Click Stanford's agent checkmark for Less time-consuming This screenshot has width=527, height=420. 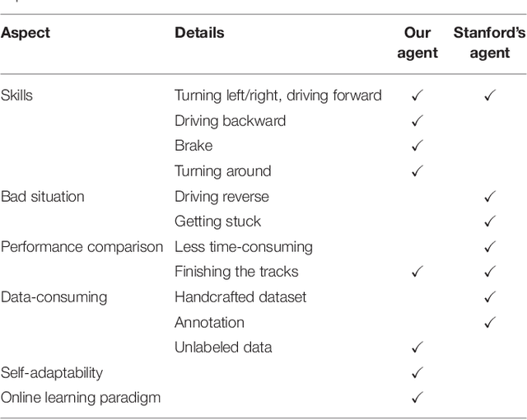[491, 247]
